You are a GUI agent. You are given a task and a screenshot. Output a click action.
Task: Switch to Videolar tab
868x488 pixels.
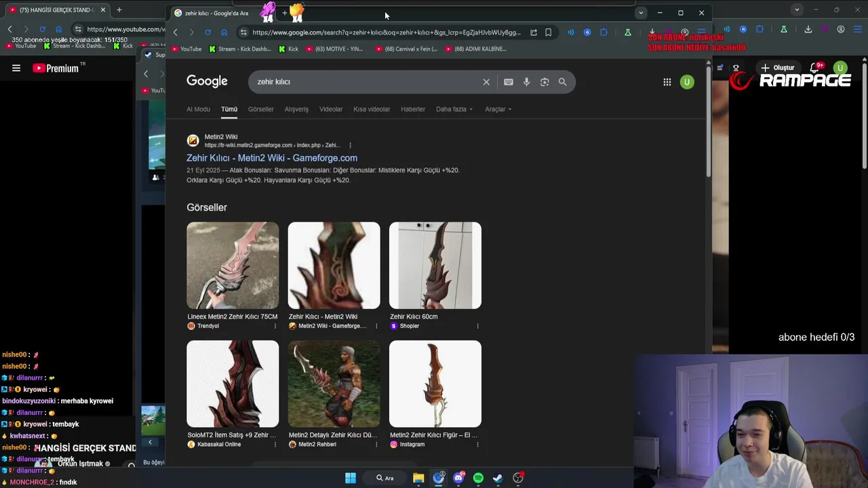pyautogui.click(x=331, y=109)
